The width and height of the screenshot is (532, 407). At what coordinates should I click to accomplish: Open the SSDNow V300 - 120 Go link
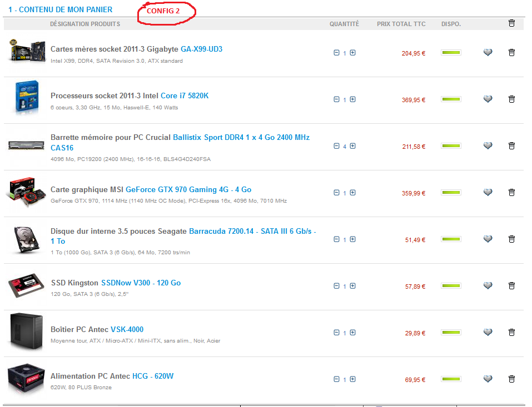[x=141, y=283]
